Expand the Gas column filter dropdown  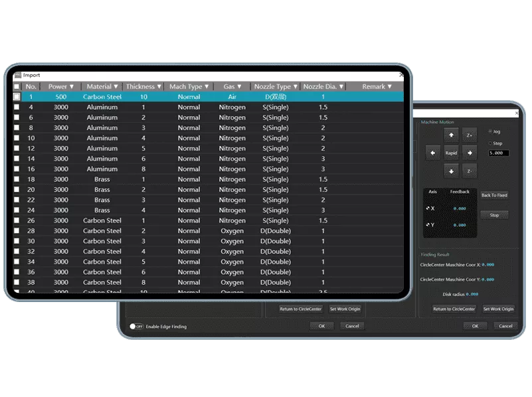[239, 87]
